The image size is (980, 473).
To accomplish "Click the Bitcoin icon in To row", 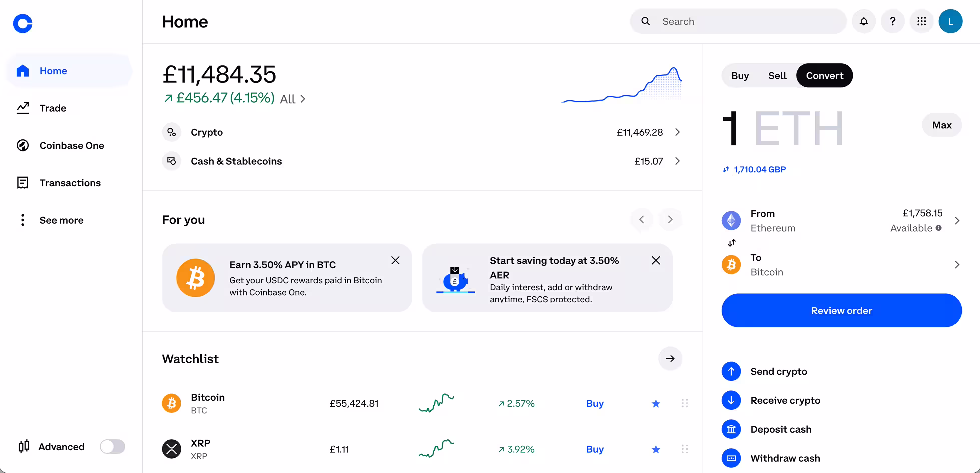I will pos(731,264).
